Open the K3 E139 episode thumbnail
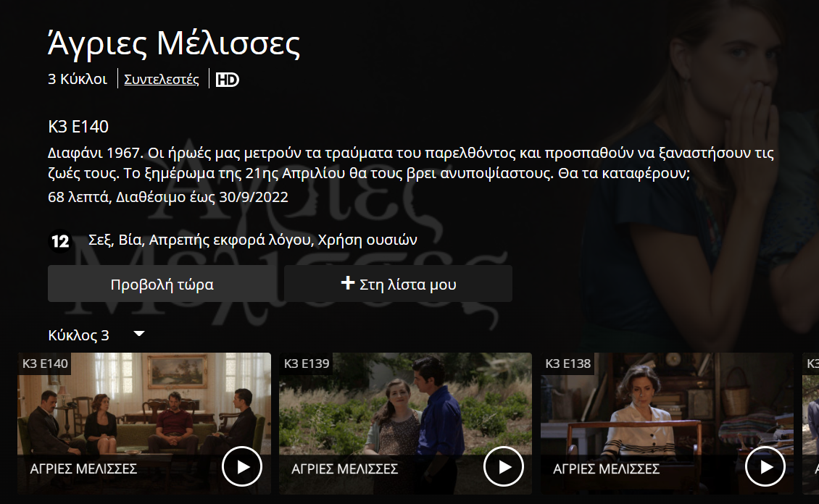The height and width of the screenshot is (504, 819). point(405,423)
